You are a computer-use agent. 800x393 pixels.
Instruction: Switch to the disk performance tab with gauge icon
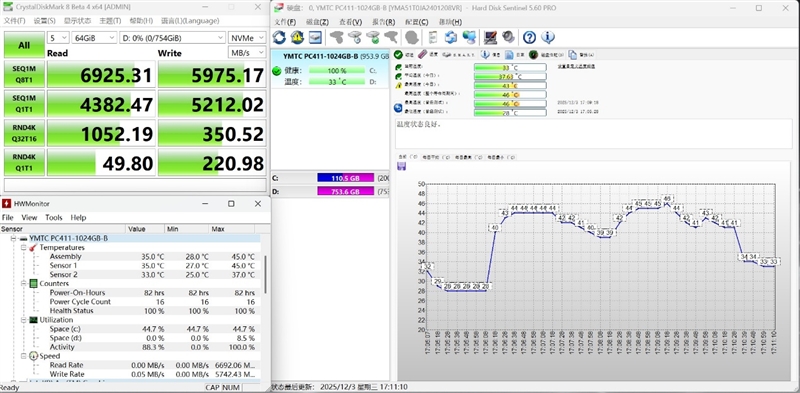point(546,55)
